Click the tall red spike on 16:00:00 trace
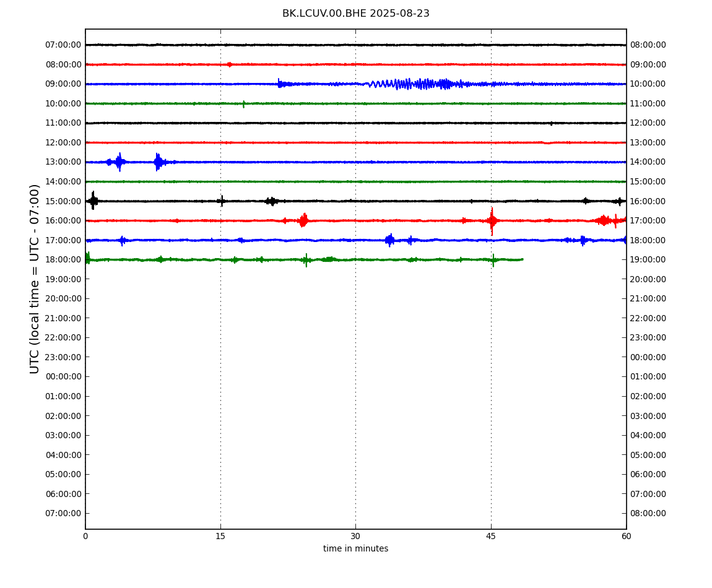The height and width of the screenshot is (588, 712). [x=492, y=221]
